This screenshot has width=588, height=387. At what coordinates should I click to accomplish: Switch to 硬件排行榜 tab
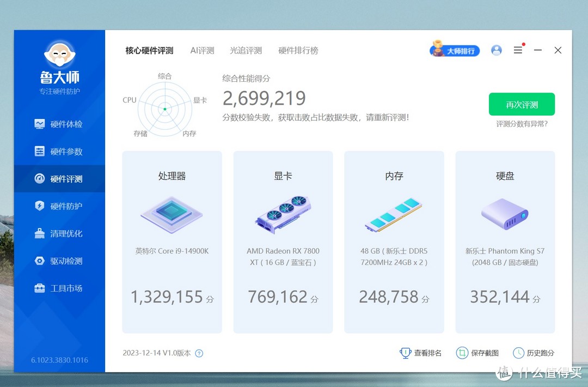[x=298, y=50]
